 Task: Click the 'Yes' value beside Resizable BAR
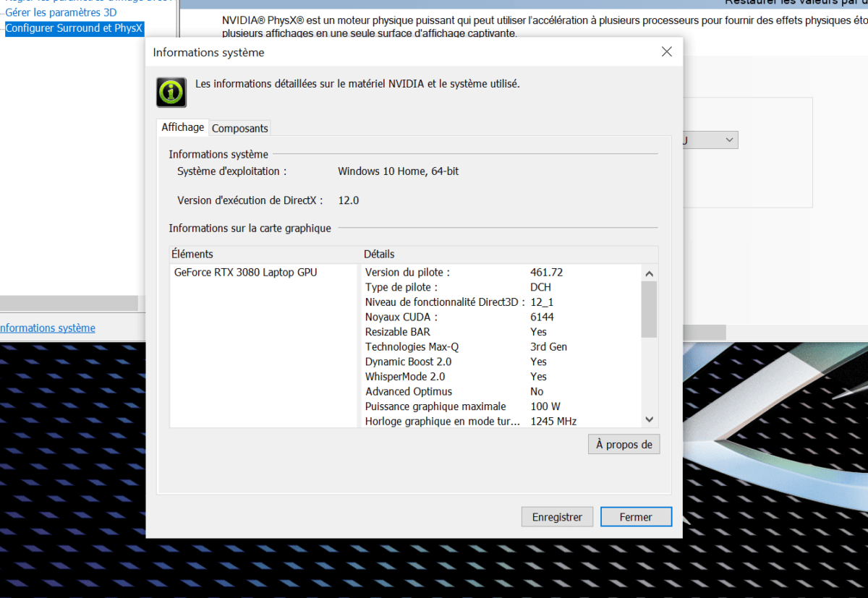click(x=539, y=332)
